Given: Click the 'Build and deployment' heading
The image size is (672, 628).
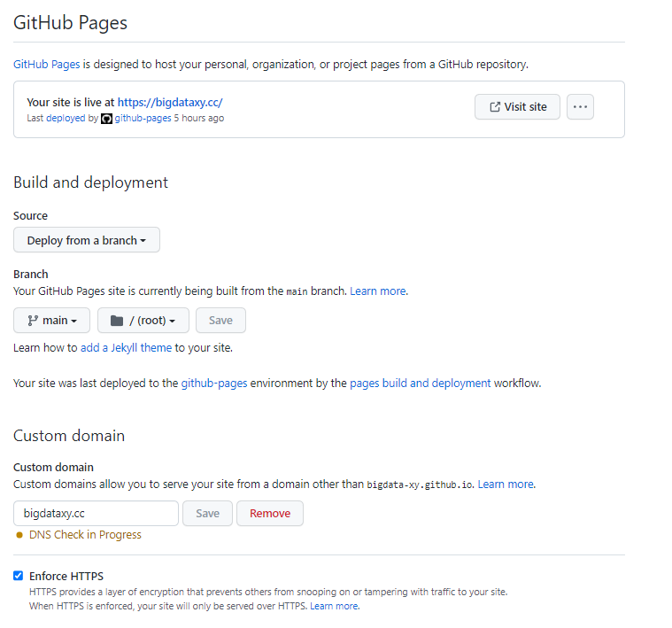Looking at the screenshot, I should [x=91, y=182].
